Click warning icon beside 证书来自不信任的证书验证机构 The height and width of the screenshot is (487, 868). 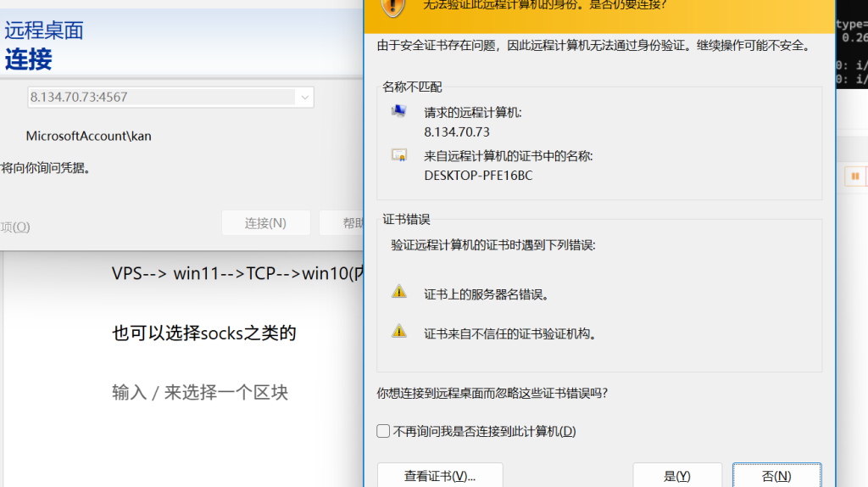(398, 332)
